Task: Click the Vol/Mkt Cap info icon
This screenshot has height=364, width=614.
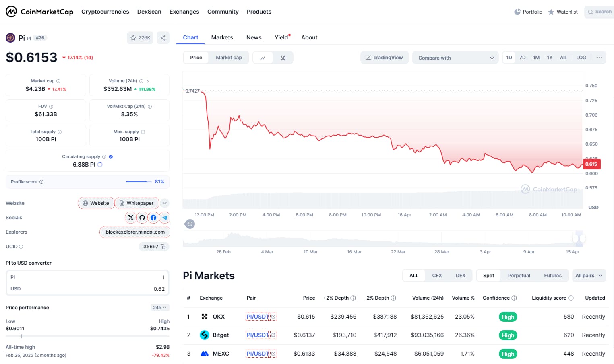Action: 150,107
